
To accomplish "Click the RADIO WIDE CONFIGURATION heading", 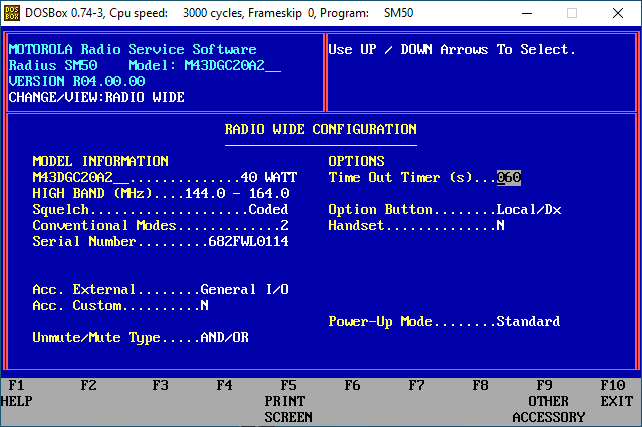I will pyautogui.click(x=321, y=130).
